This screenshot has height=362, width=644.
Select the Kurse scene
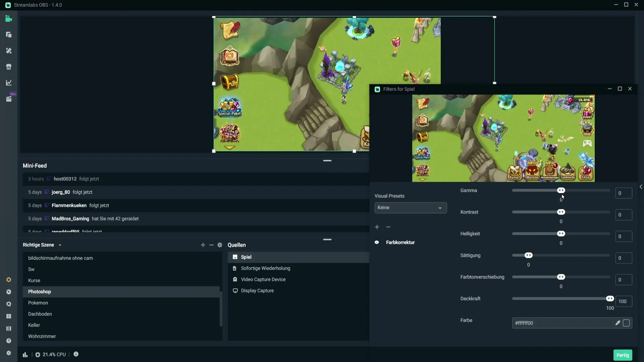121,281
